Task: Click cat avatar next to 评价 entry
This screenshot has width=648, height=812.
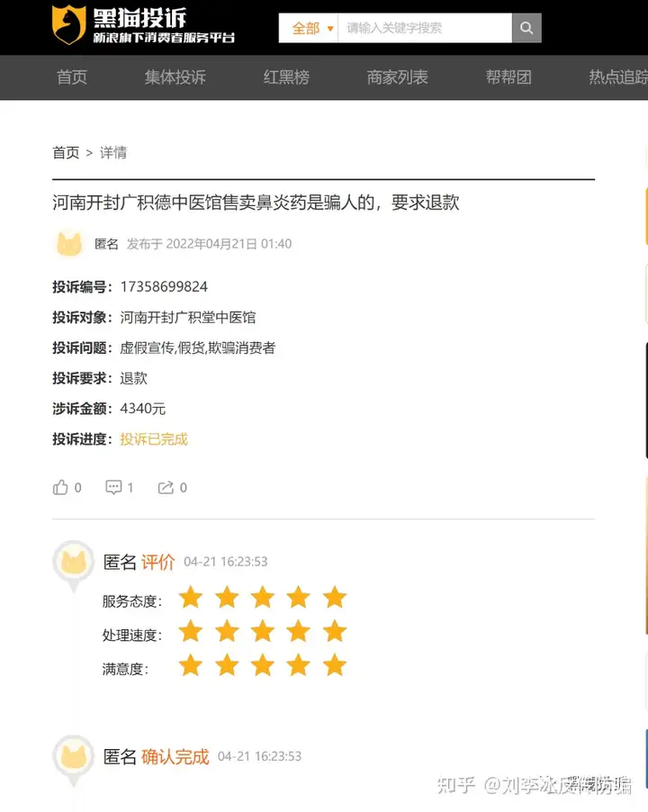Action: pyautogui.click(x=74, y=563)
